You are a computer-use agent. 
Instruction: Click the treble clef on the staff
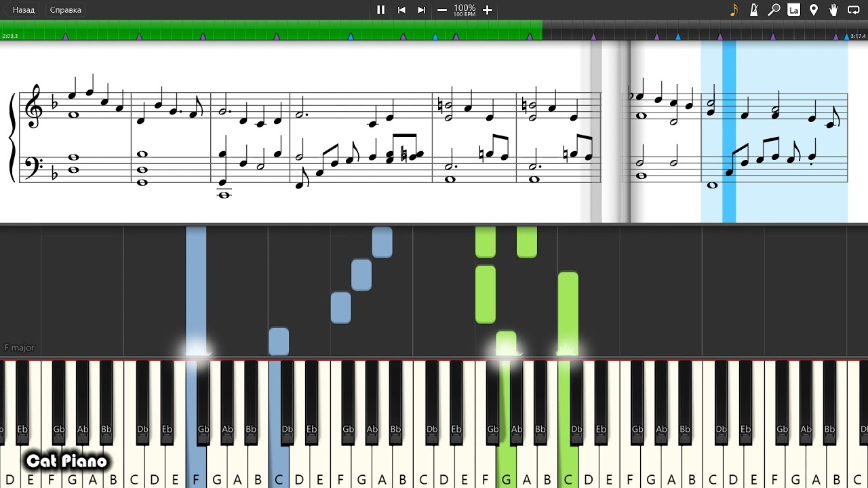coord(33,106)
